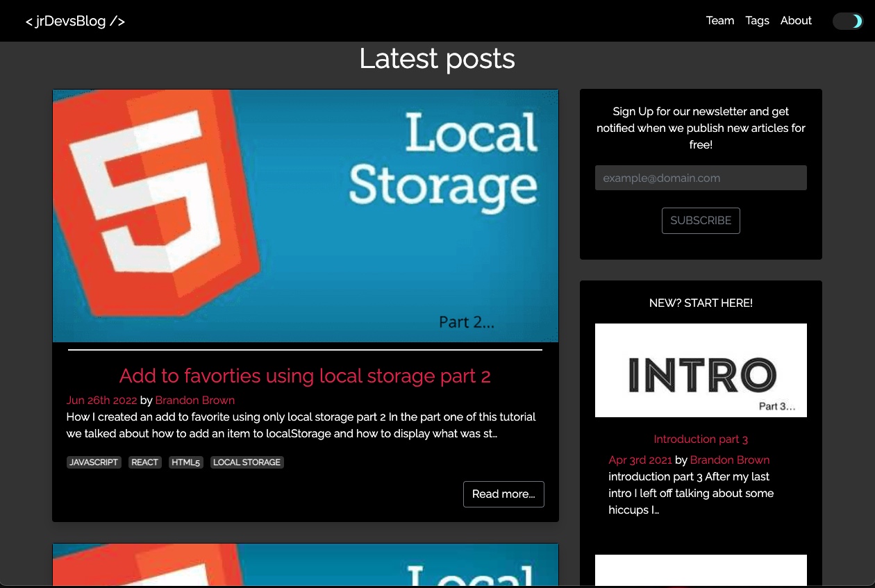Open the second Local Storage post image
Viewport: 875px width, 588px height.
point(306,565)
